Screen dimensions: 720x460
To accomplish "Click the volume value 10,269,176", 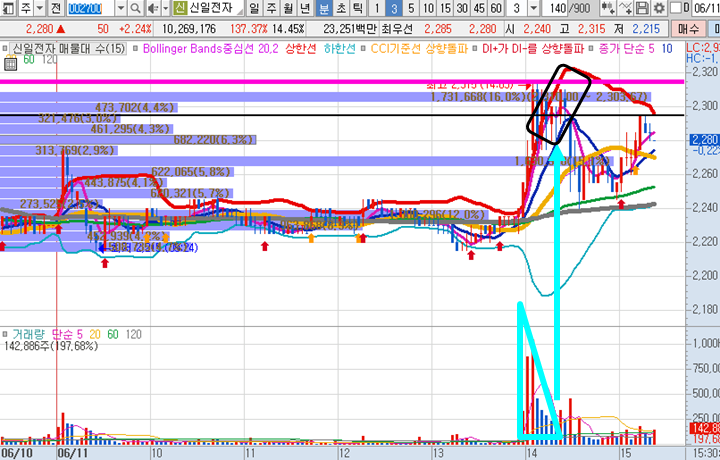I will pyautogui.click(x=189, y=29).
